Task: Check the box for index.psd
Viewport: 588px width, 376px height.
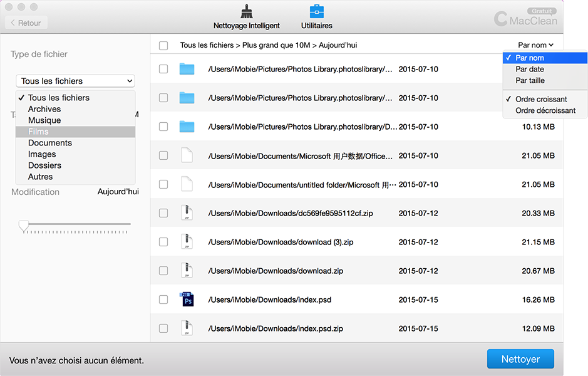Action: click(x=163, y=300)
